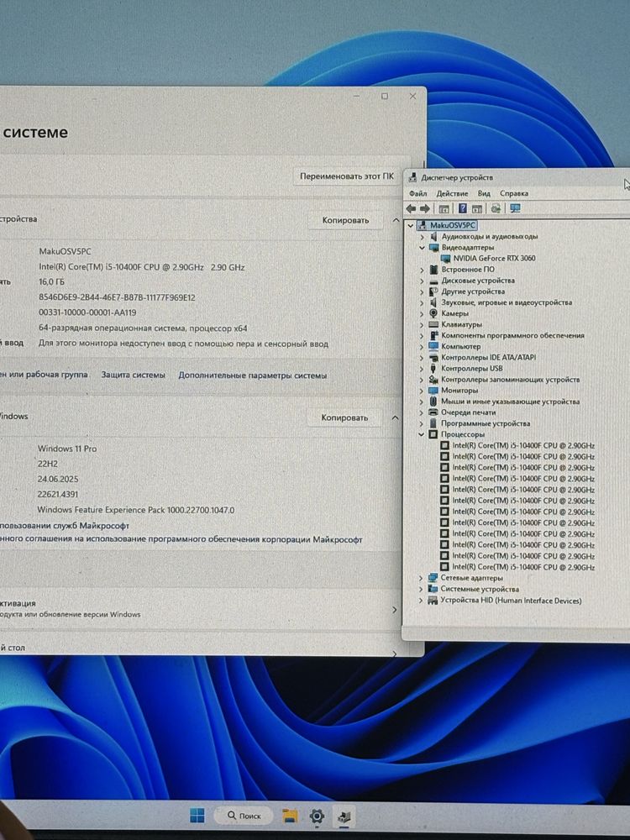Screen dimensions: 630x840
Task: Open the Файл menu
Action: (417, 193)
